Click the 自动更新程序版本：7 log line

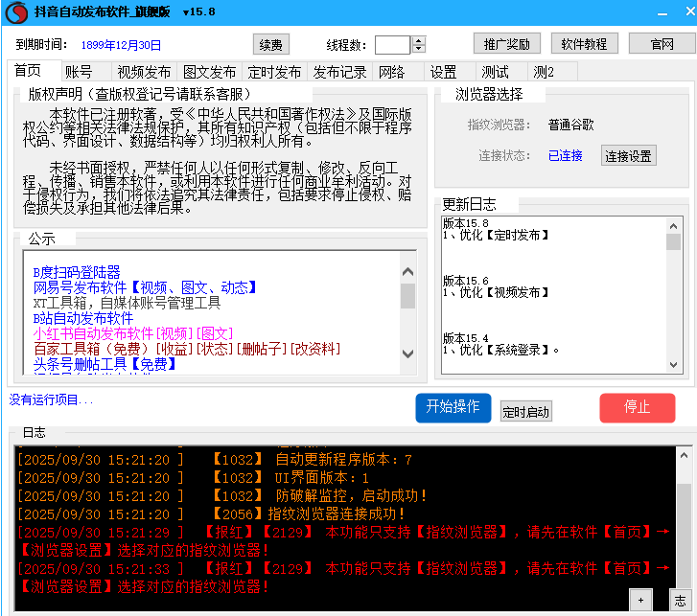click(214, 459)
